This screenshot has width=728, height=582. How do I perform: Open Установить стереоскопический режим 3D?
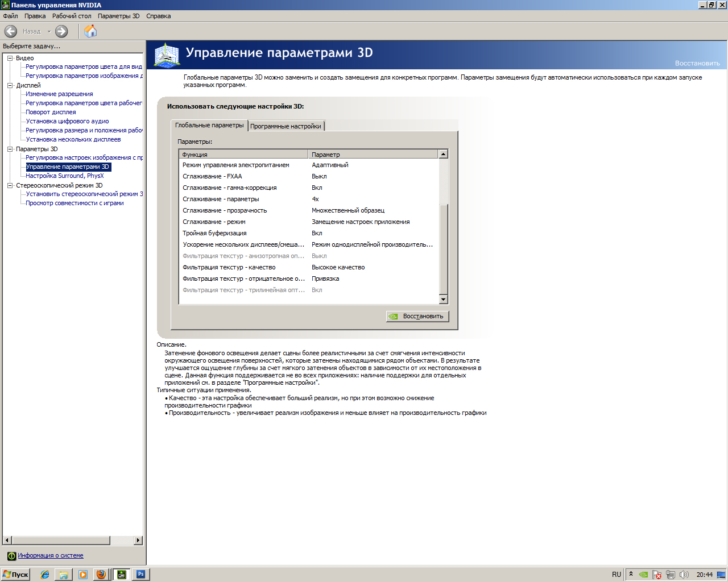point(84,194)
